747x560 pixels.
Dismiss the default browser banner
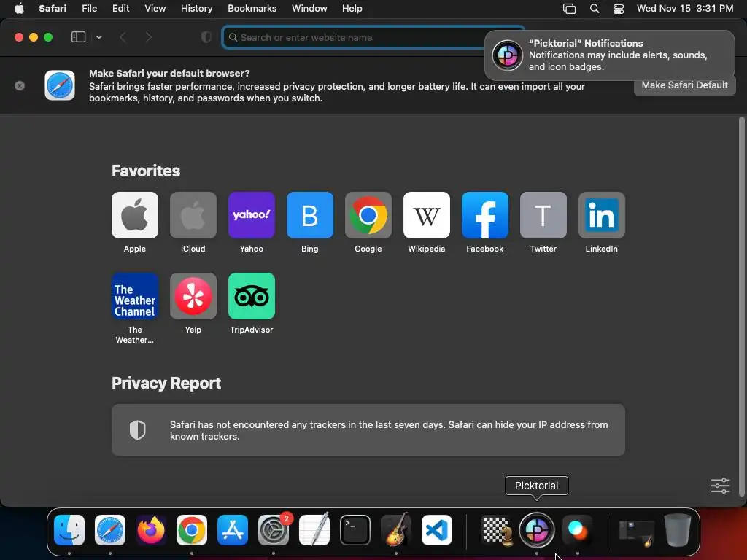coord(20,86)
